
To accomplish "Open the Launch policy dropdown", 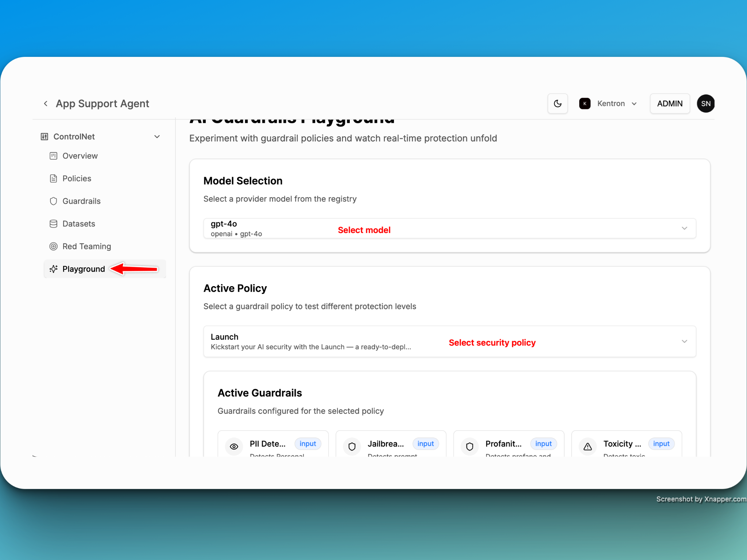I will click(449, 342).
